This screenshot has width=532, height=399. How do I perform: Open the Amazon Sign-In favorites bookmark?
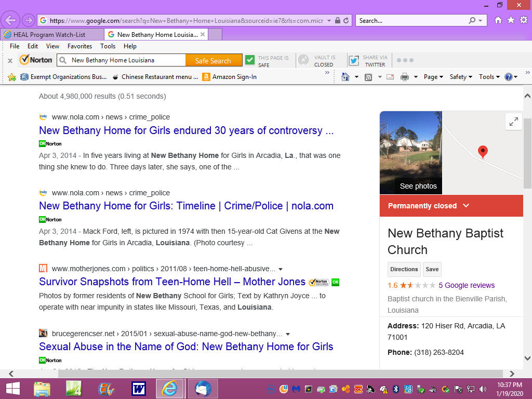click(230, 77)
